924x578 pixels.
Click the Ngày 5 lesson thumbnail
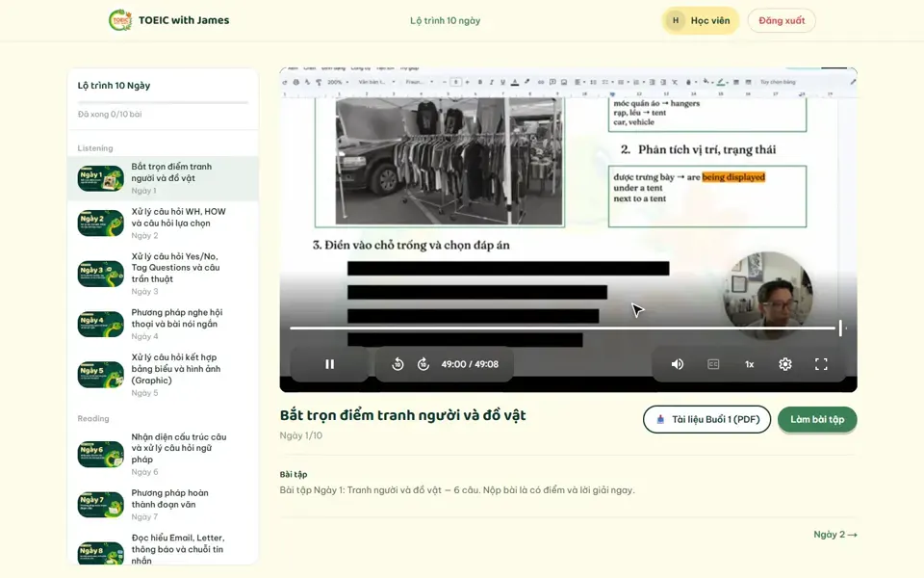click(x=101, y=375)
